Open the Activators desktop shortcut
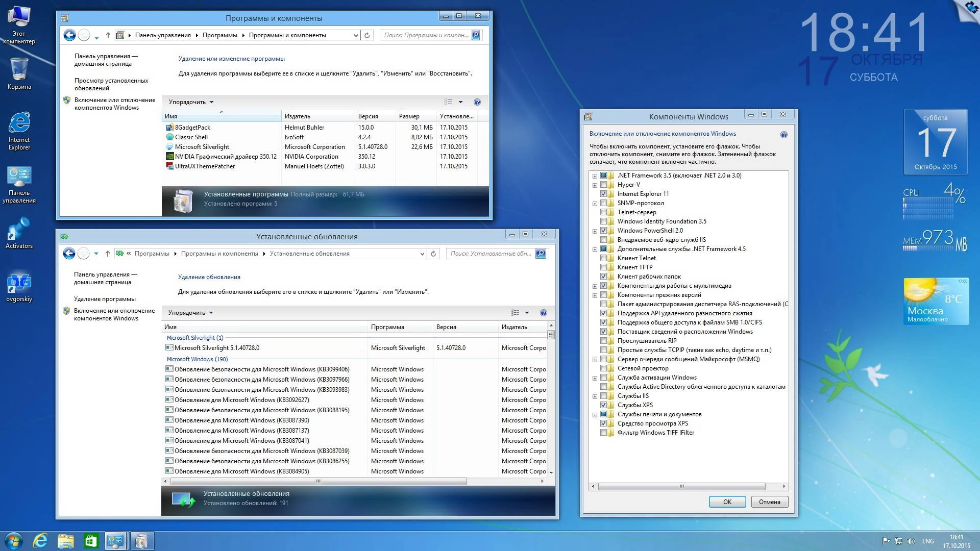980x551 pixels. [19, 234]
